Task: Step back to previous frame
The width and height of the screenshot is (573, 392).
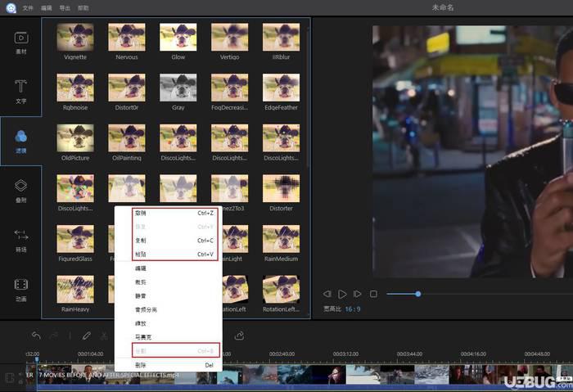Action: pyautogui.click(x=327, y=294)
